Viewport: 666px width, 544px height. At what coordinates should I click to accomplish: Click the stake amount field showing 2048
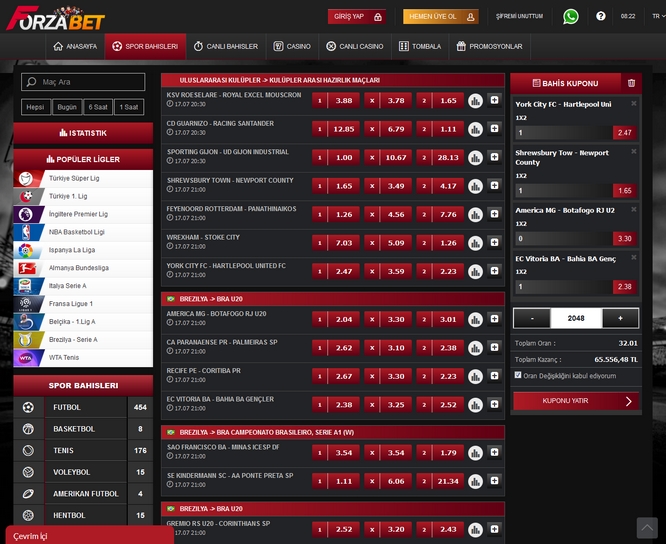(x=576, y=318)
